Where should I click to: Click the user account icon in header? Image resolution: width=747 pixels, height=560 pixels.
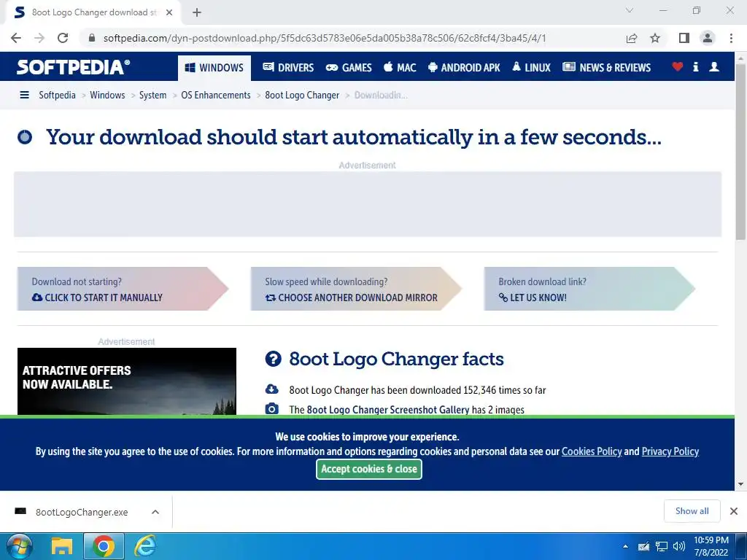pos(714,67)
